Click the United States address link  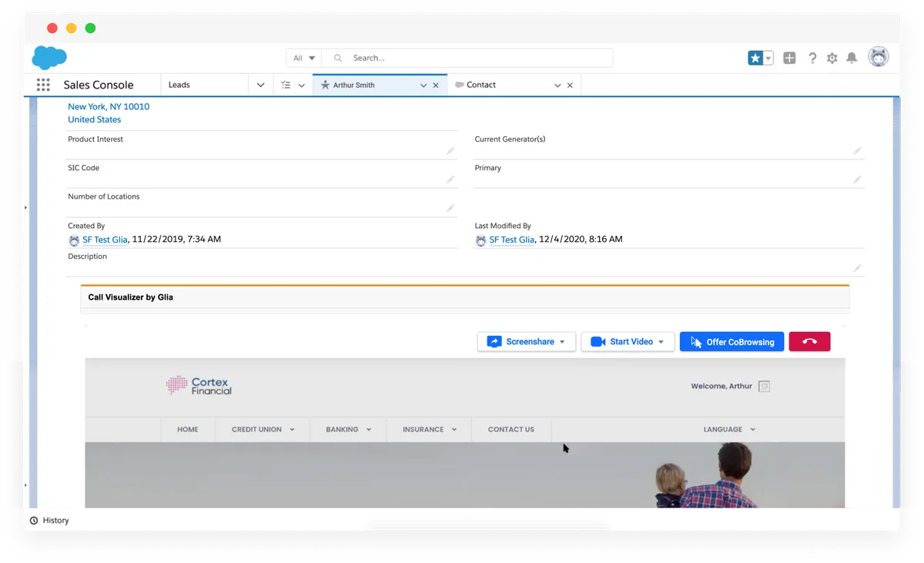[94, 119]
